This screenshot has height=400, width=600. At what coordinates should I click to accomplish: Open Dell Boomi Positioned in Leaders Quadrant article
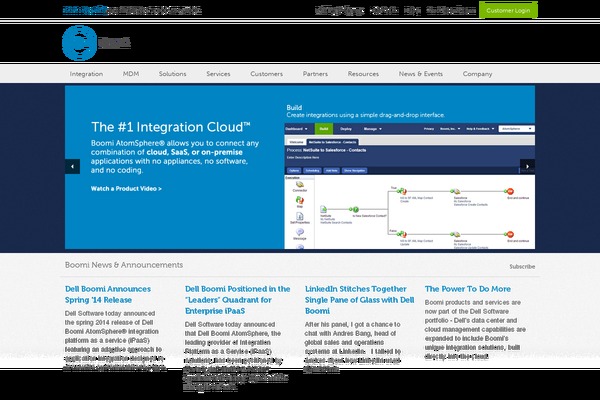tap(238, 300)
